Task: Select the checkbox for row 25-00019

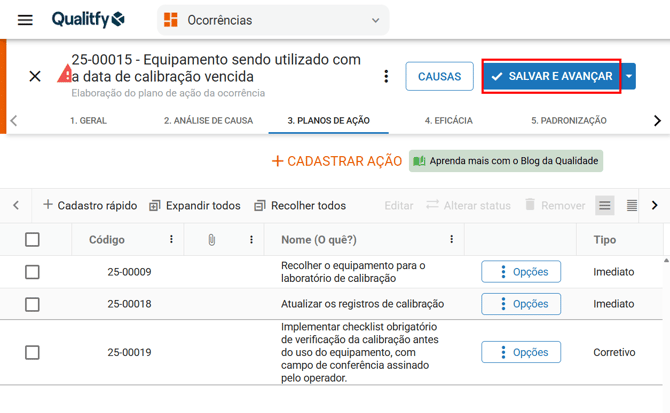Action: pos(32,352)
